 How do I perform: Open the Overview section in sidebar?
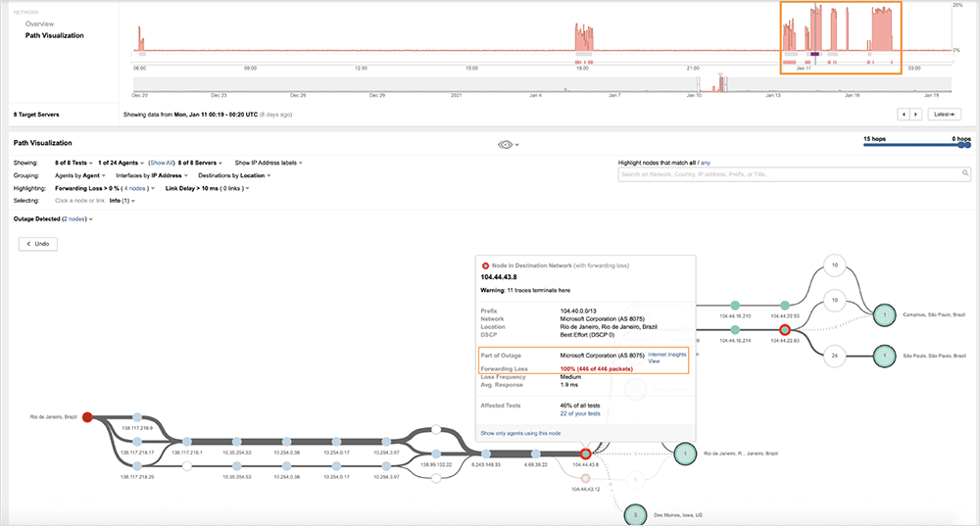coord(40,24)
